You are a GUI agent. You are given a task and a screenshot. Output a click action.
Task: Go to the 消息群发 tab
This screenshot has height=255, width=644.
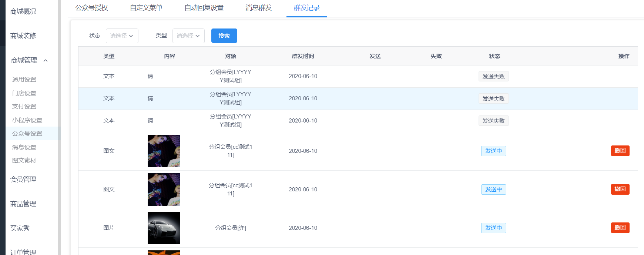click(258, 8)
